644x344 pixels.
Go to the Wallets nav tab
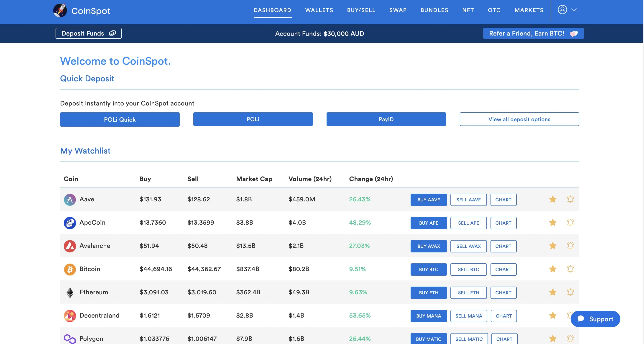pos(319,10)
